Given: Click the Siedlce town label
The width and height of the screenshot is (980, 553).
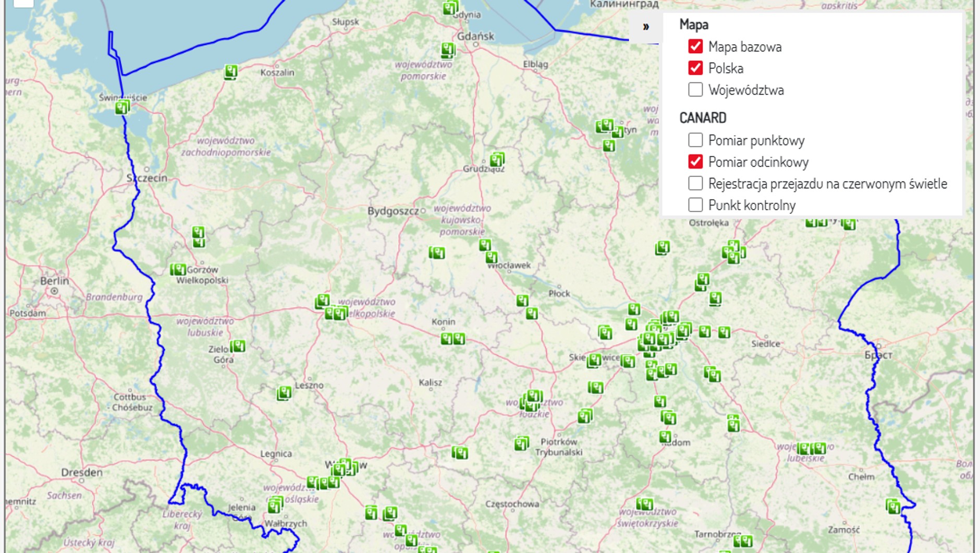Looking at the screenshot, I should click(x=766, y=344).
